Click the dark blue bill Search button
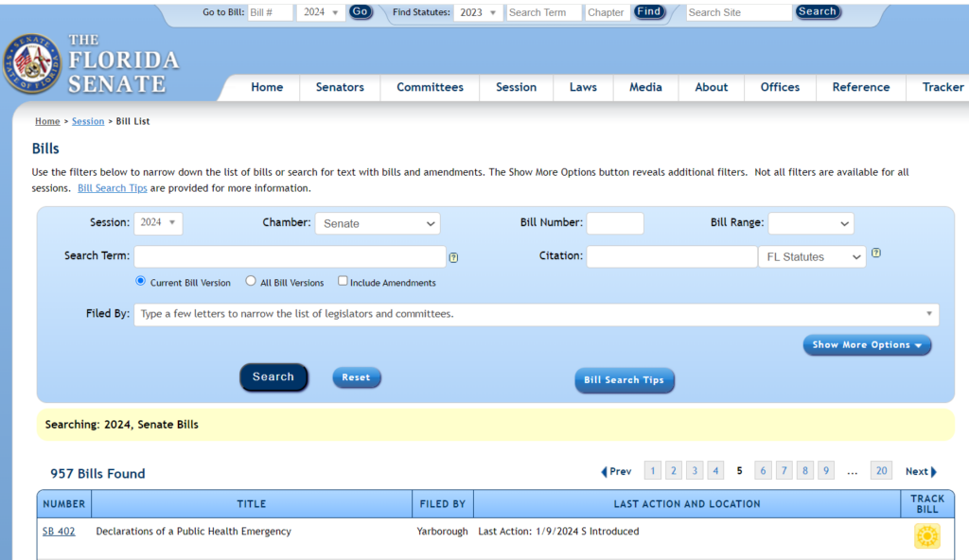Screen dimensions: 969x560 (x=273, y=377)
